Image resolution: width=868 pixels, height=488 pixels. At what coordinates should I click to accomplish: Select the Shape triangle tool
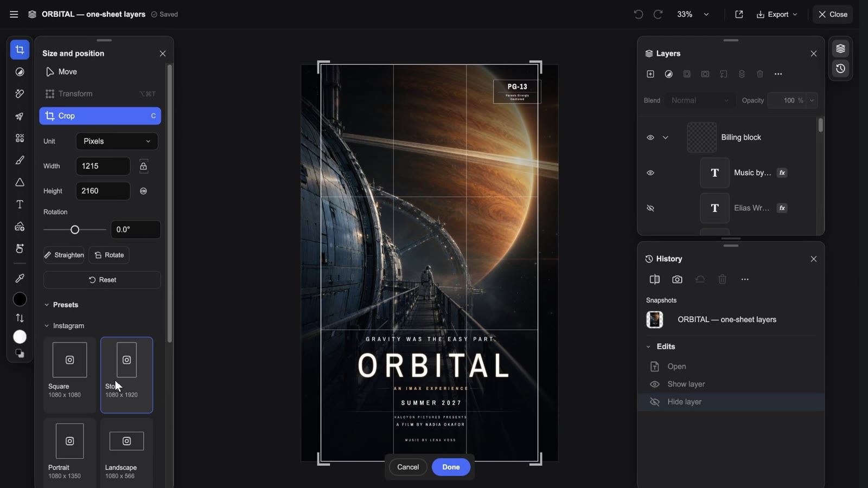(20, 182)
